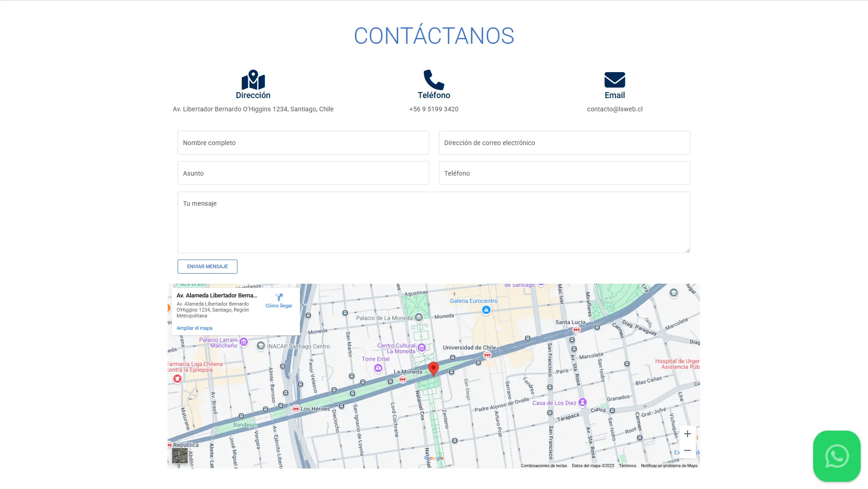Screen dimensions: 868x489
Task: Click Notificar un problema de Maps
Action: coord(669,465)
